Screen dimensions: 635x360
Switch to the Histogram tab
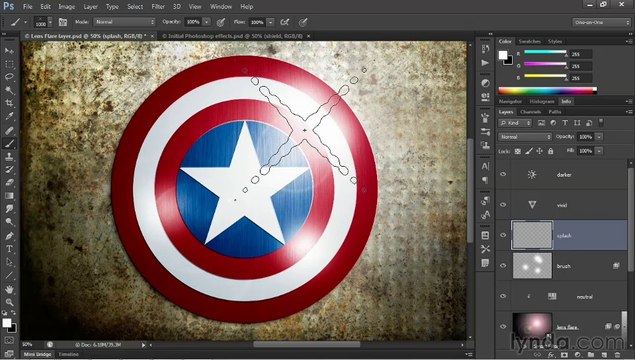coord(542,101)
